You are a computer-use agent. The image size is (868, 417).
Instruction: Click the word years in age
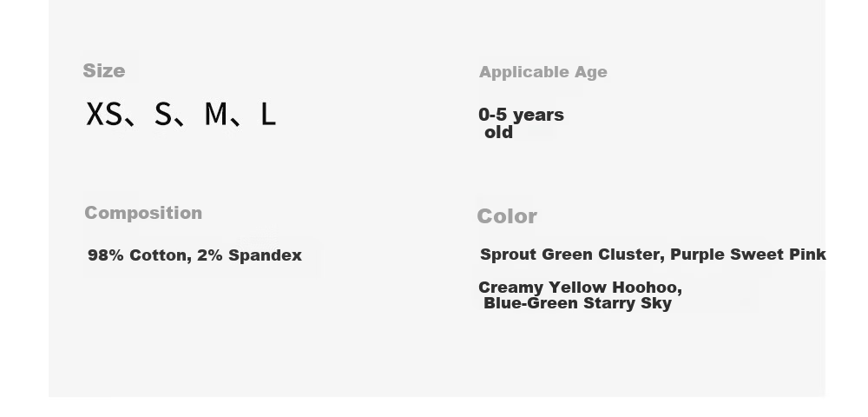click(x=539, y=116)
